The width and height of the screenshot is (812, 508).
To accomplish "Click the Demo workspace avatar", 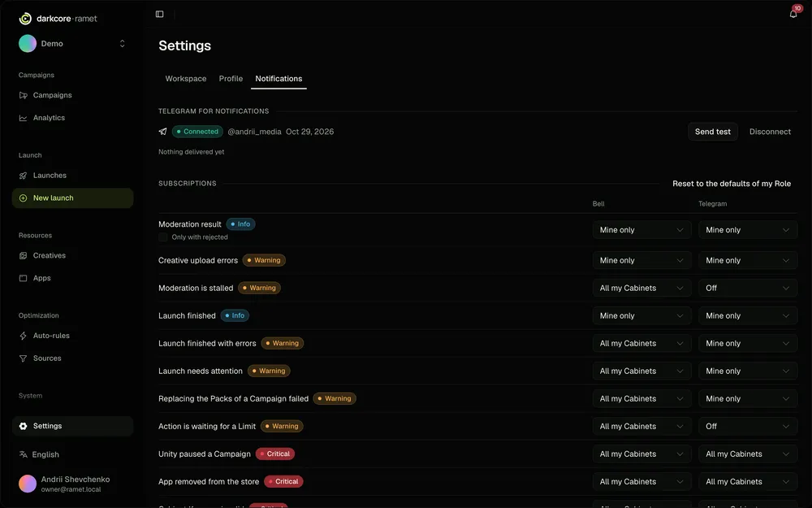I will click(28, 44).
